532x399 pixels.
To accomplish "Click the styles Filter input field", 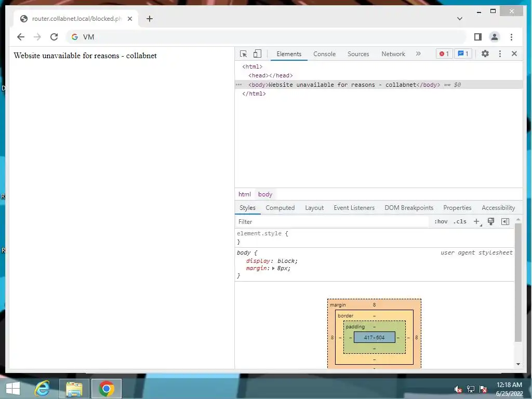I will coord(332,221).
